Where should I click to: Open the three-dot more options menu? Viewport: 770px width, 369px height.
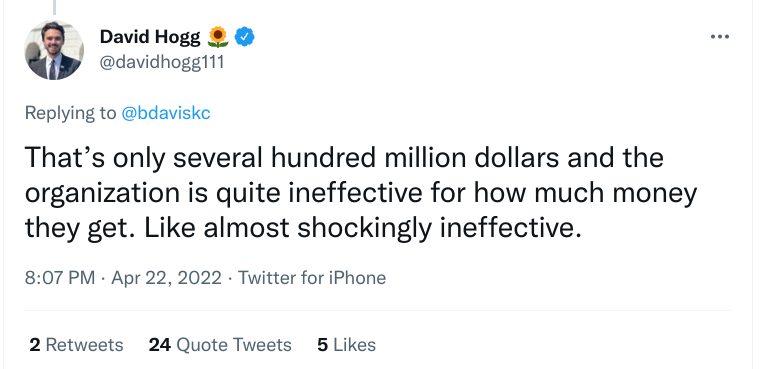[x=720, y=37]
